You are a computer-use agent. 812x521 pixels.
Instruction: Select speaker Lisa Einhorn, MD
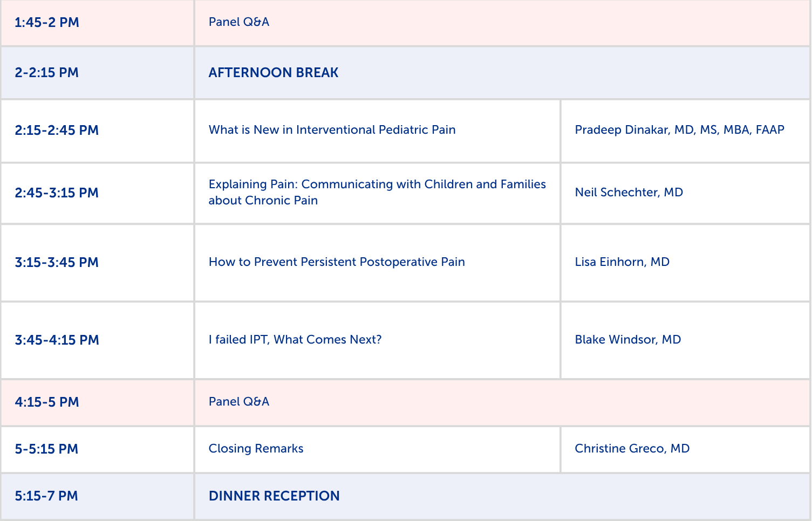[x=622, y=262]
